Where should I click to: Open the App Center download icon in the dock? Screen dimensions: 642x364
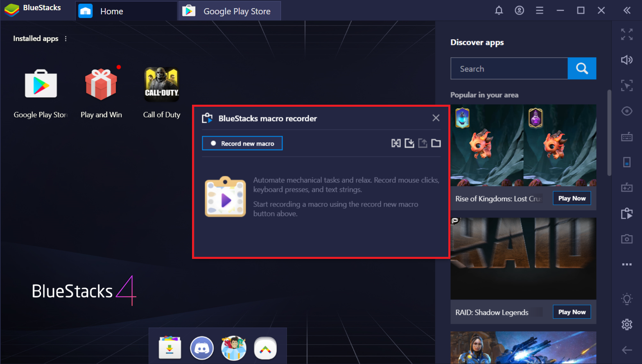[170, 348]
